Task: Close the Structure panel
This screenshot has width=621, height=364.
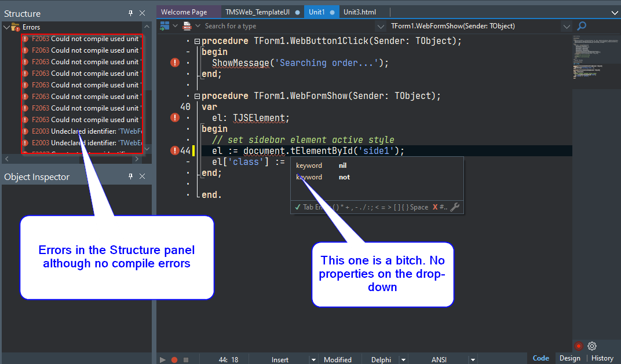Action: (x=142, y=13)
